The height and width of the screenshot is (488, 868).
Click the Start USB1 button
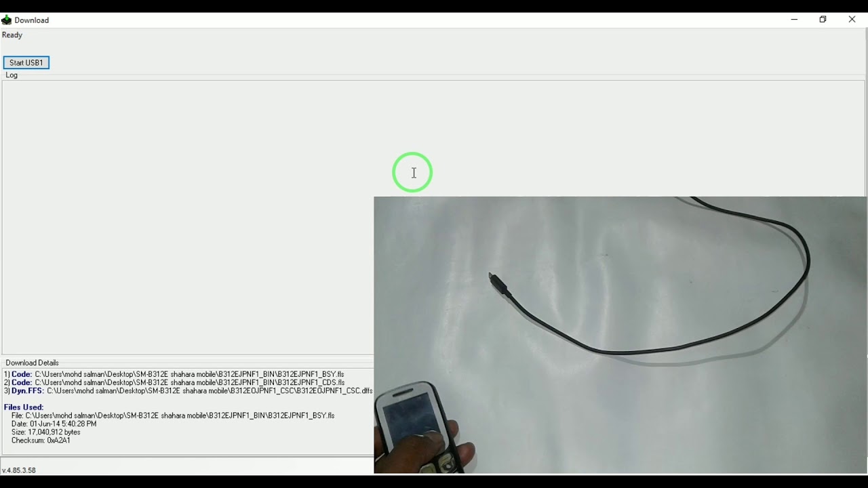pyautogui.click(x=26, y=62)
